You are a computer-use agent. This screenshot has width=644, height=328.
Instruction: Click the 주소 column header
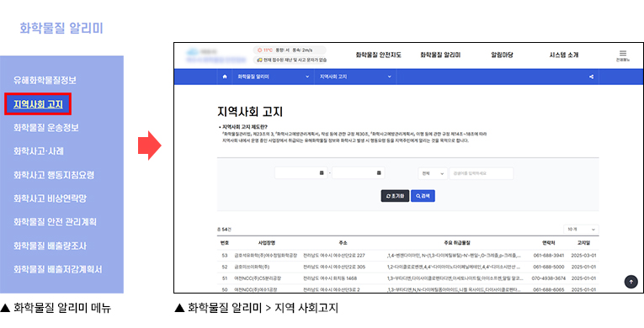point(343,243)
